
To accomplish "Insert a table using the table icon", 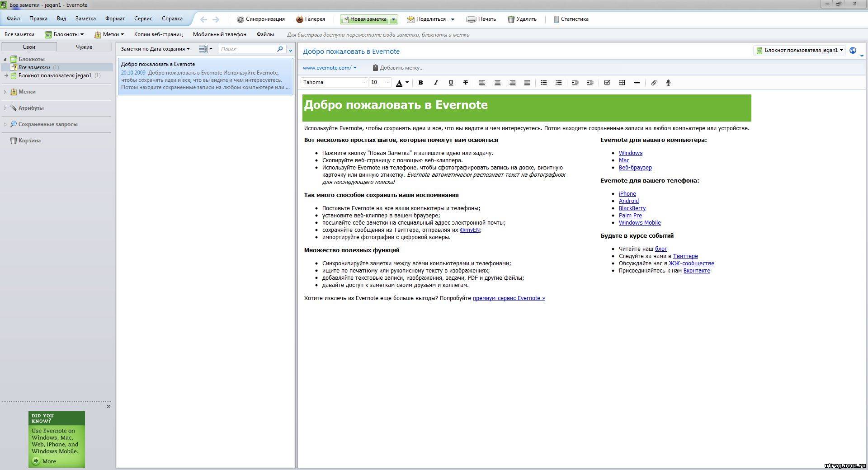I will coord(622,83).
